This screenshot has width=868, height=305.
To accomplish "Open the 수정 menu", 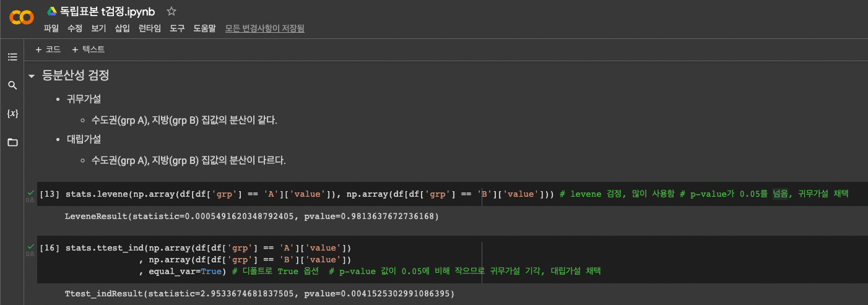I will click(74, 28).
